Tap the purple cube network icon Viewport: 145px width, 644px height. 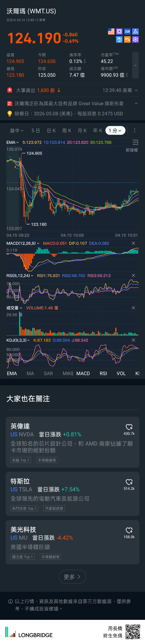click(135, 39)
